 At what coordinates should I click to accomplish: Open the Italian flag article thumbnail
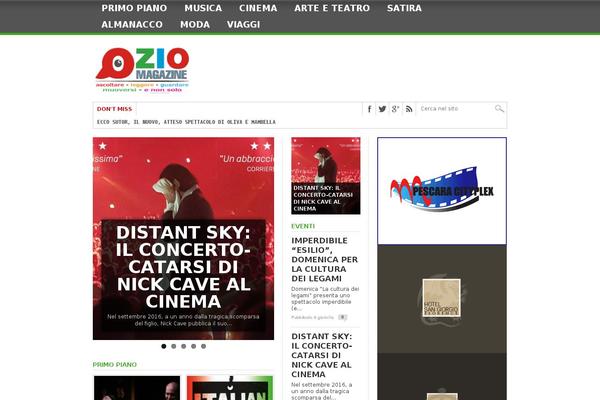tap(230, 388)
